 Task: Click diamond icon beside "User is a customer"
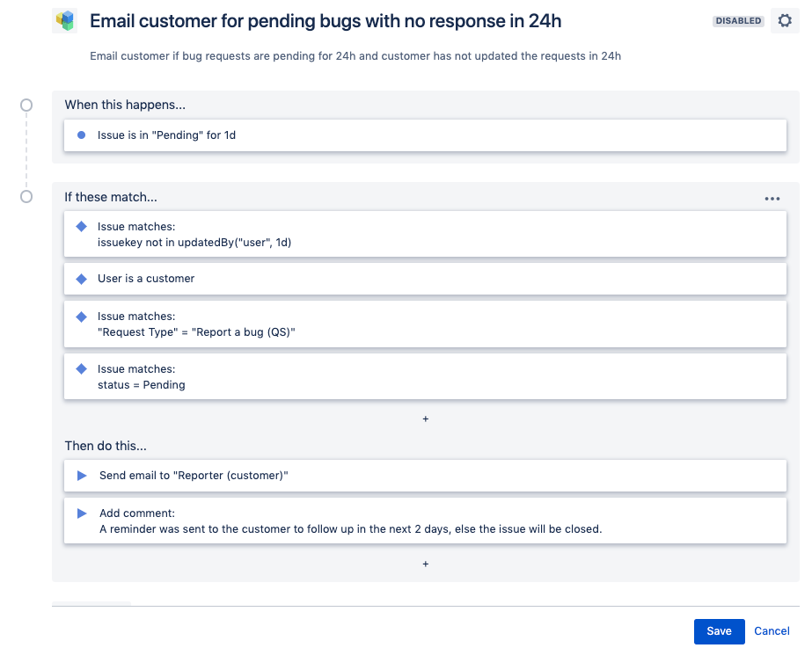coord(81,279)
